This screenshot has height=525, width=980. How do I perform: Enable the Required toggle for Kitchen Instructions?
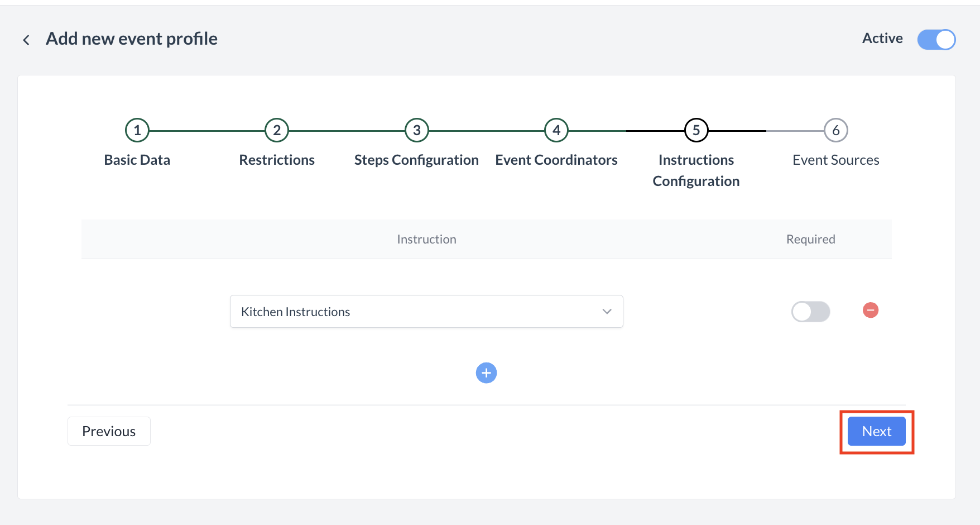810,312
